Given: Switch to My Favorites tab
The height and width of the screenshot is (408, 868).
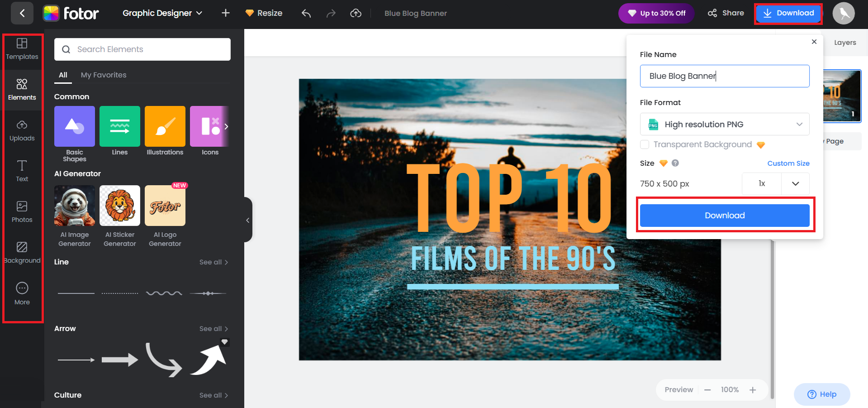Looking at the screenshot, I should coord(104,75).
